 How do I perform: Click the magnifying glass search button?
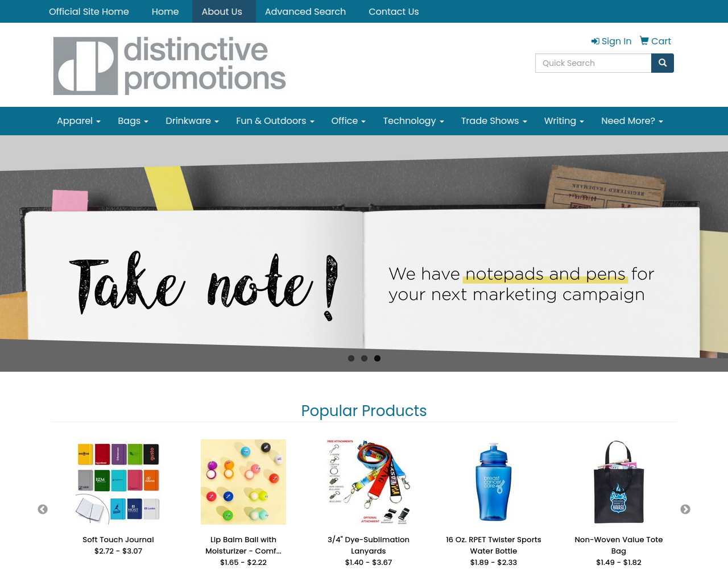[662, 63]
